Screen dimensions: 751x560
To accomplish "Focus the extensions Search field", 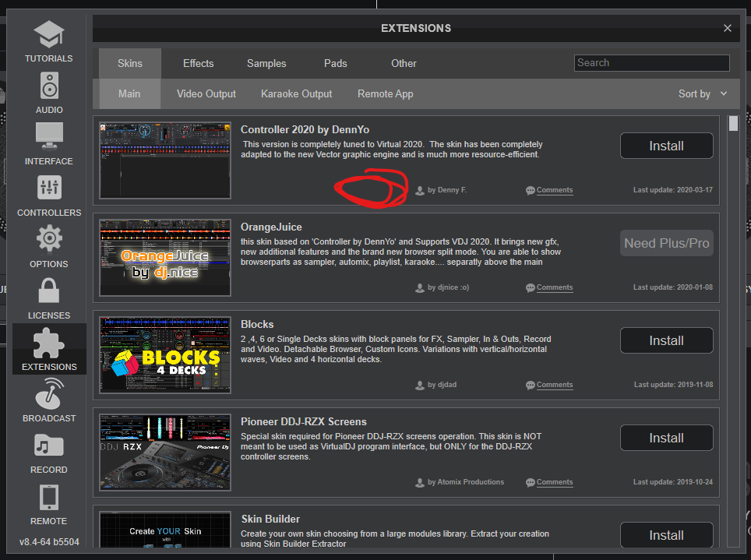I will [651, 63].
